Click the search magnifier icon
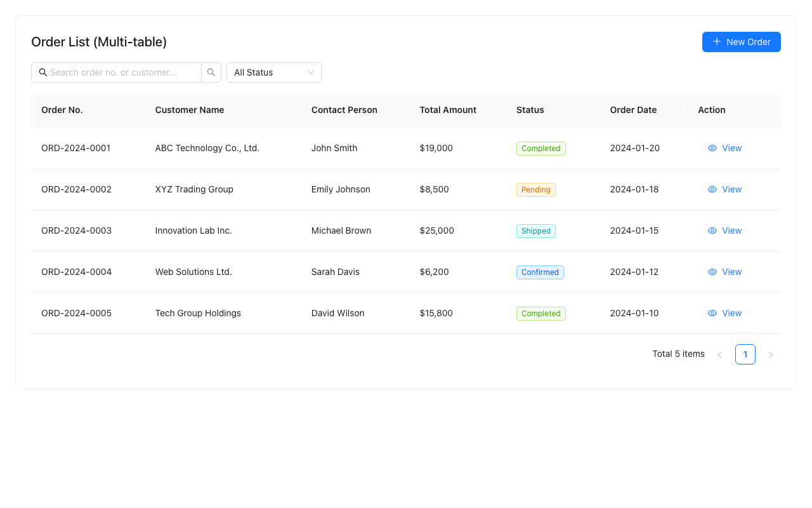The width and height of the screenshot is (812, 508). [x=211, y=72]
